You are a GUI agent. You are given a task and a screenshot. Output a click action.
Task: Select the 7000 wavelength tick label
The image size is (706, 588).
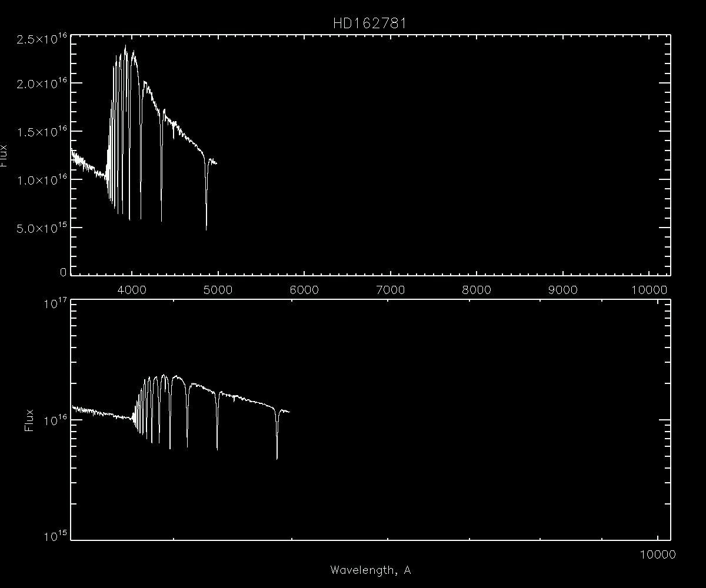[x=391, y=289]
